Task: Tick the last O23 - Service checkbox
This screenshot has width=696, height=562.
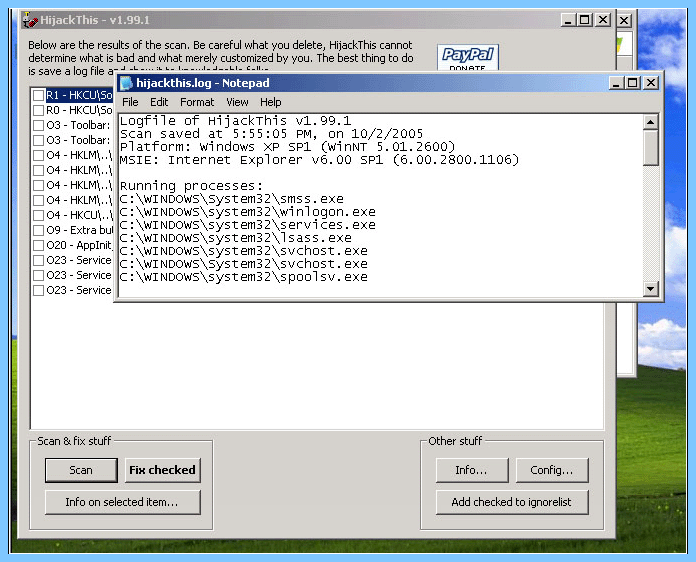Action: click(39, 290)
